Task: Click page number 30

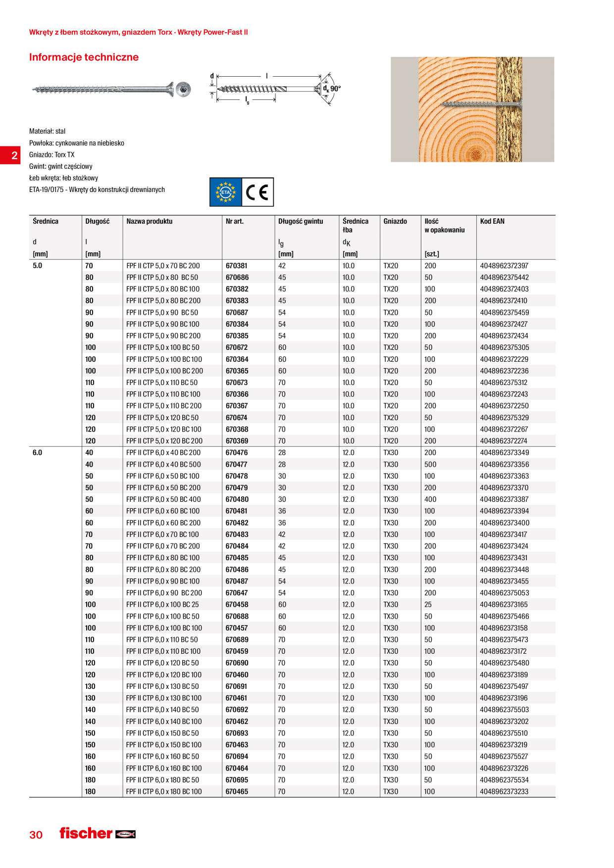Action: pos(36,835)
